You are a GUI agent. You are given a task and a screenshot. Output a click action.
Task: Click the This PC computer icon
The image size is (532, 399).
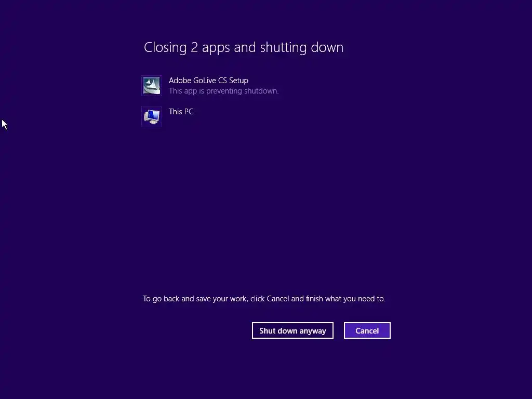pos(152,117)
